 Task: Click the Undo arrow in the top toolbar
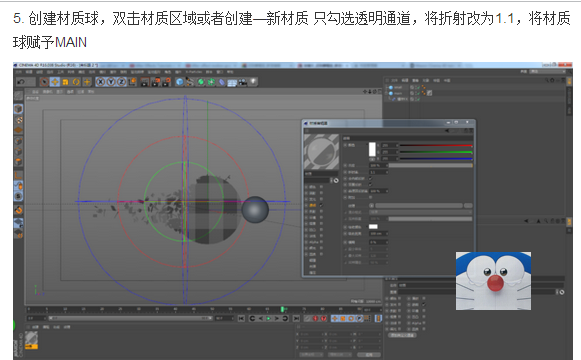click(21, 82)
